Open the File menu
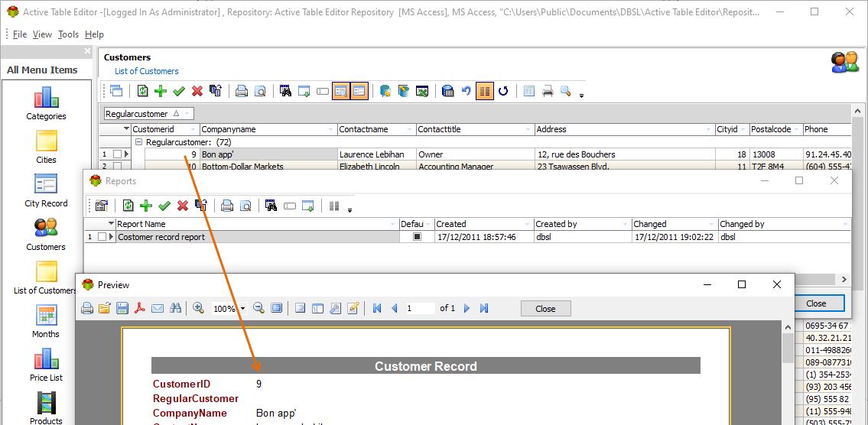Screen dimensions: 868x425 click(x=19, y=34)
